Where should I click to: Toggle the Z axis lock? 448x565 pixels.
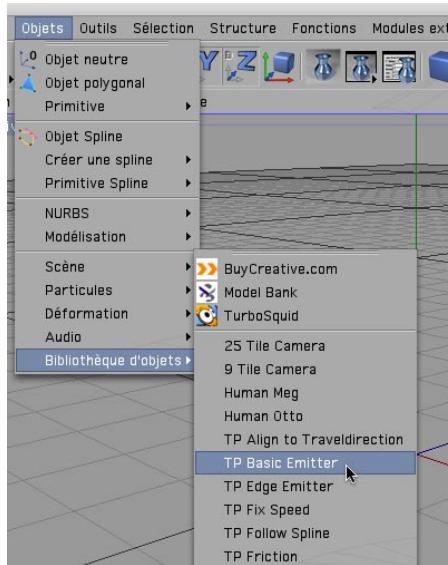click(x=241, y=66)
